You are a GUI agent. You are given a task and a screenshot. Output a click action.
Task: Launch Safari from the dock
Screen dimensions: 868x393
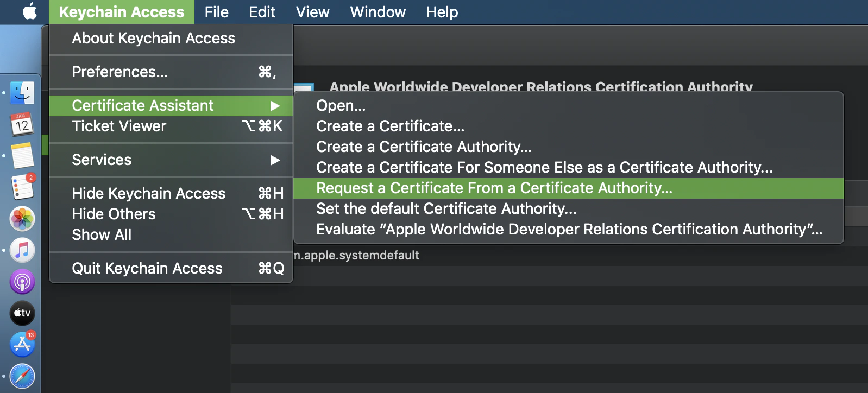[22, 376]
